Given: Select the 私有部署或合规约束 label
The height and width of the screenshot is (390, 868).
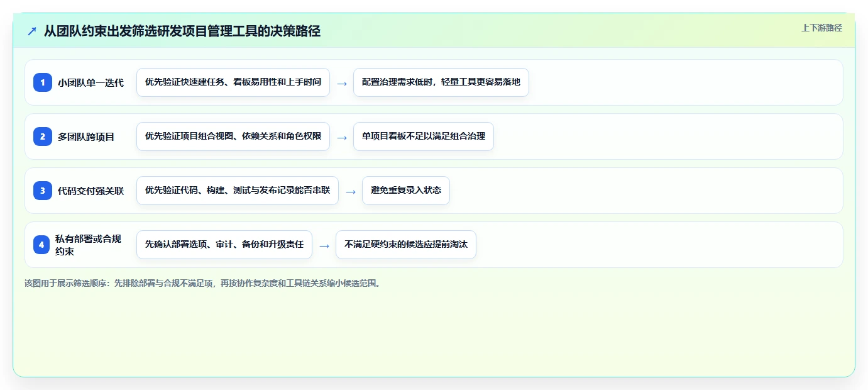Looking at the screenshot, I should pyautogui.click(x=88, y=245).
